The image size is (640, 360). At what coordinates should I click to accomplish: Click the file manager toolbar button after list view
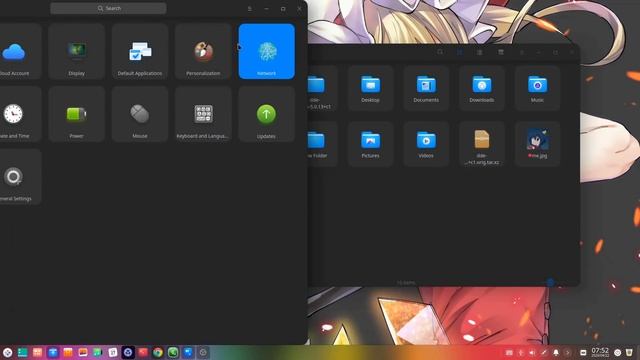click(501, 52)
